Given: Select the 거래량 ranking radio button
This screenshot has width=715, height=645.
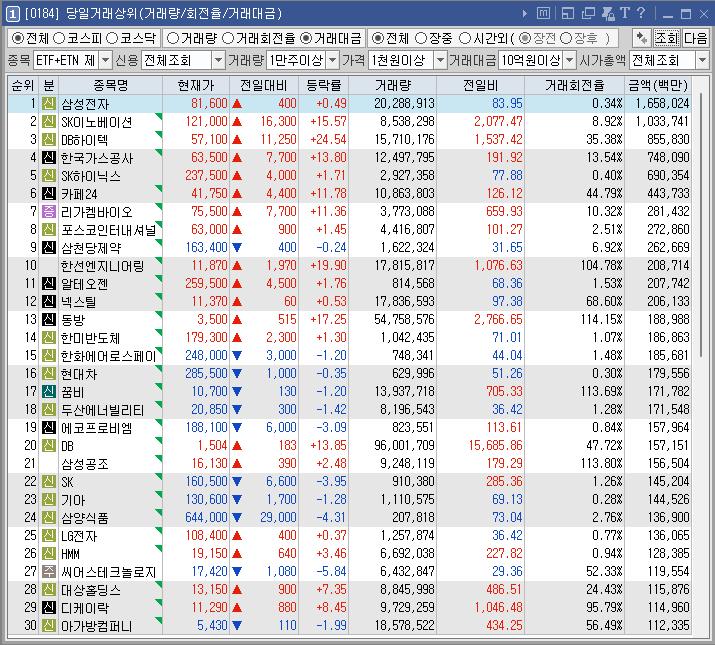Looking at the screenshot, I should (x=173, y=38).
